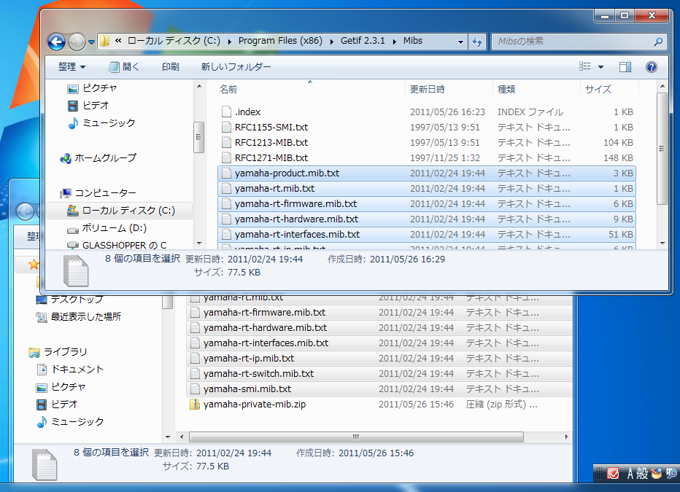Open ビデオ library in back window

click(57, 404)
